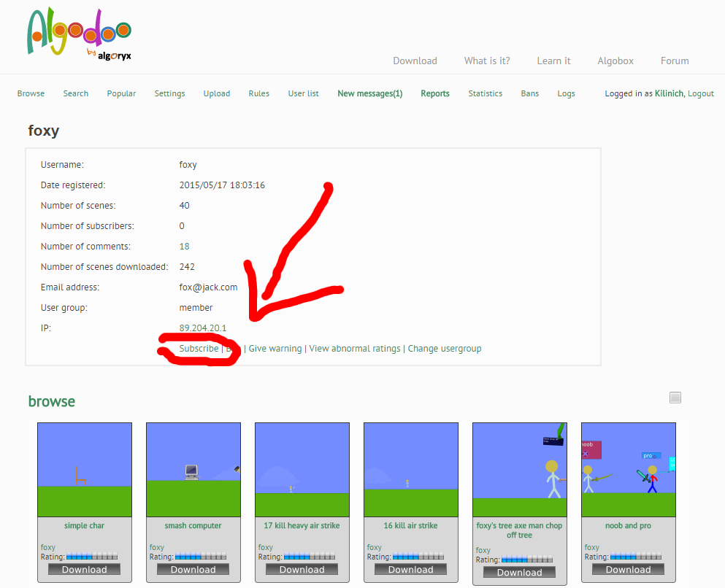Open New messages(1) inbox

[x=369, y=93]
